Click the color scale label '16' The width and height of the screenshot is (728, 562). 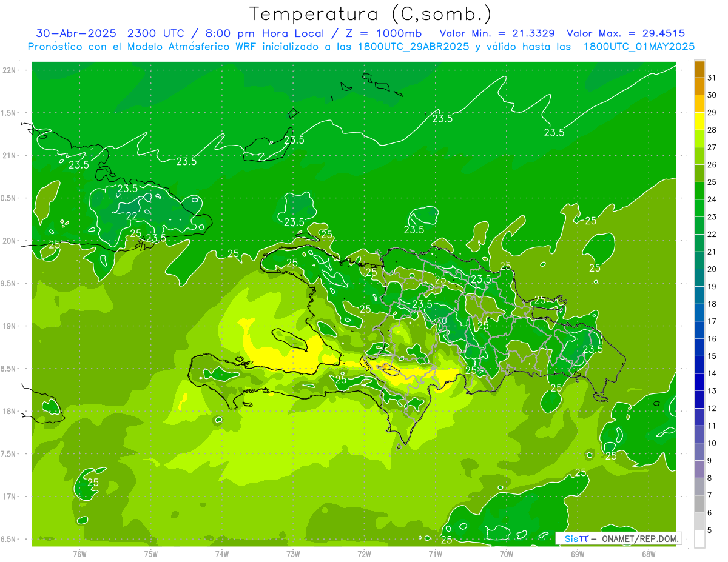[712, 339]
